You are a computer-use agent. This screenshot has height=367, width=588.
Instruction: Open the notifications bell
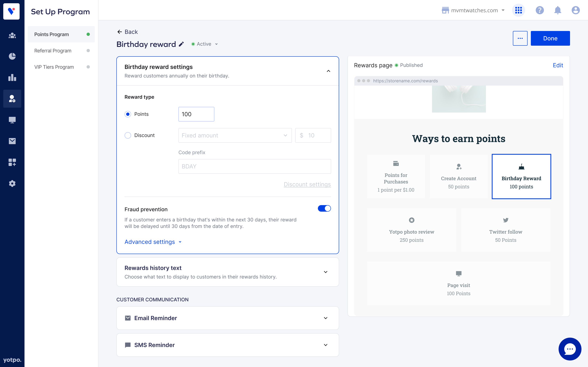557,10
